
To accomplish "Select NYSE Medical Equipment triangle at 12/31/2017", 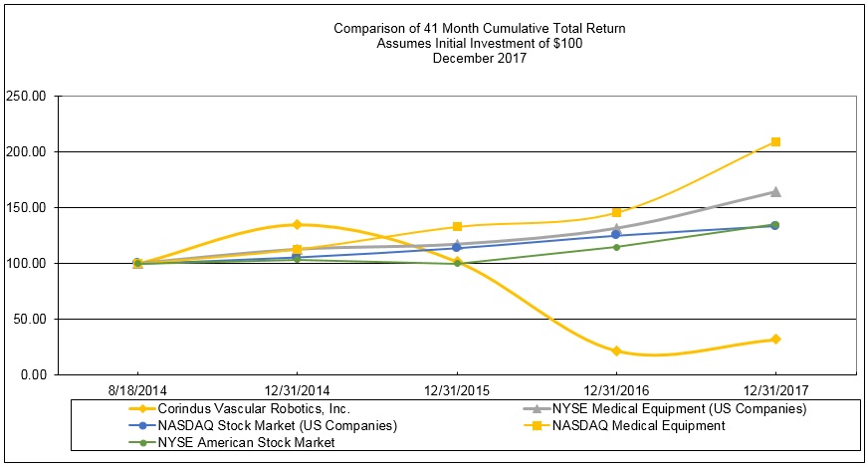I will 775,191.
